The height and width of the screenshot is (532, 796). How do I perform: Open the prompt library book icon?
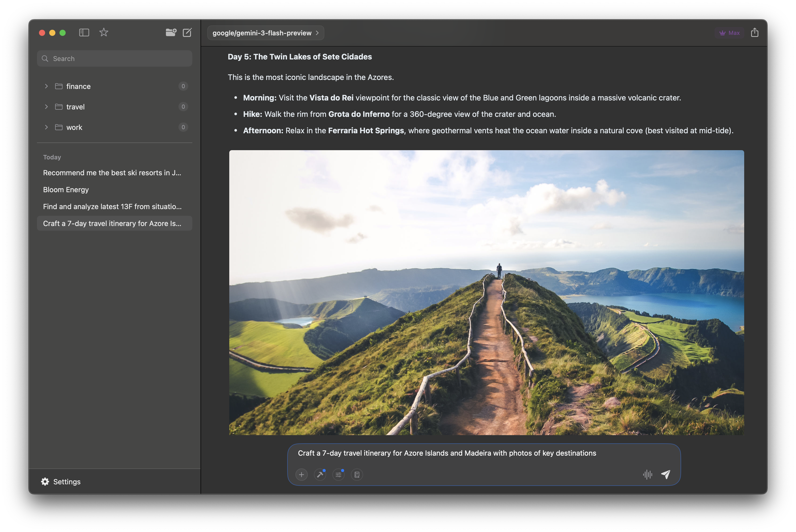[357, 475]
